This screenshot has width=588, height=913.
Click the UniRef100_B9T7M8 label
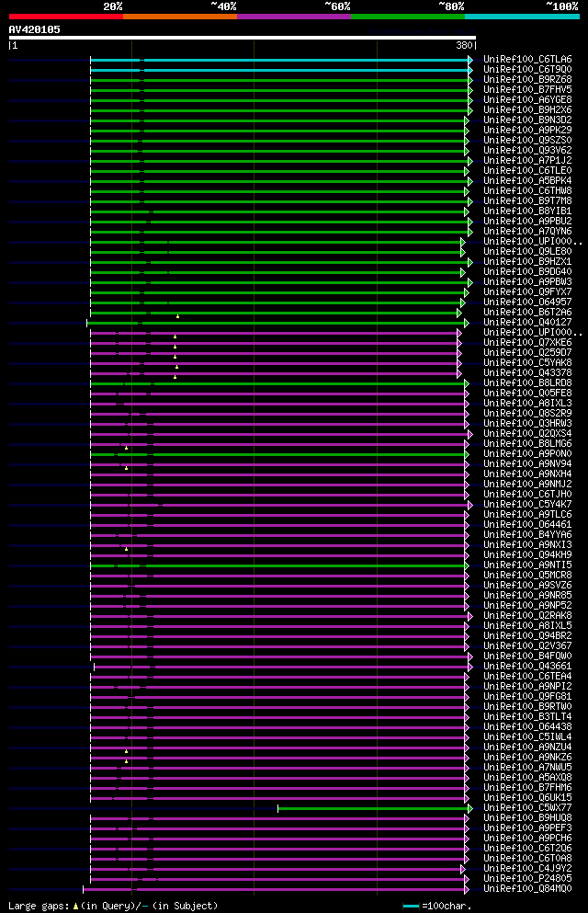point(527,200)
